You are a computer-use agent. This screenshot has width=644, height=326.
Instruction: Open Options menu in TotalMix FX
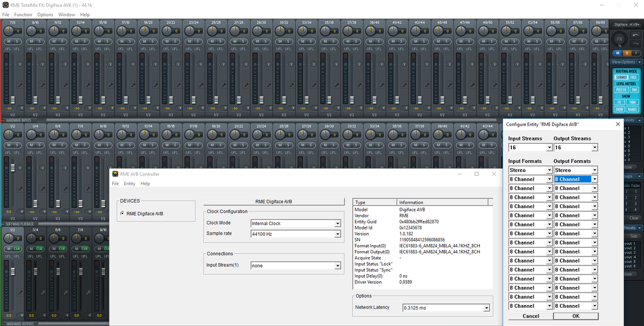click(45, 14)
